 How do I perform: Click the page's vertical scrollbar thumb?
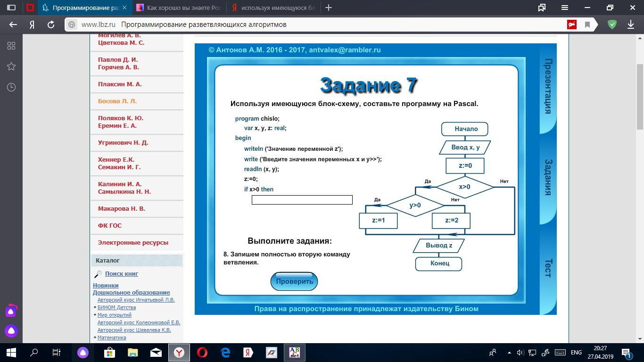coord(640,97)
